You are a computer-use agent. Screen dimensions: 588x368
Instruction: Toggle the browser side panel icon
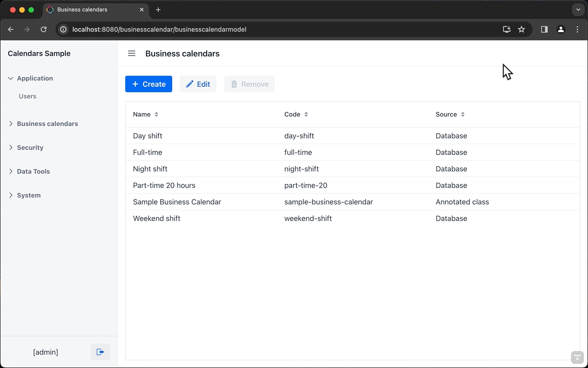(x=544, y=29)
